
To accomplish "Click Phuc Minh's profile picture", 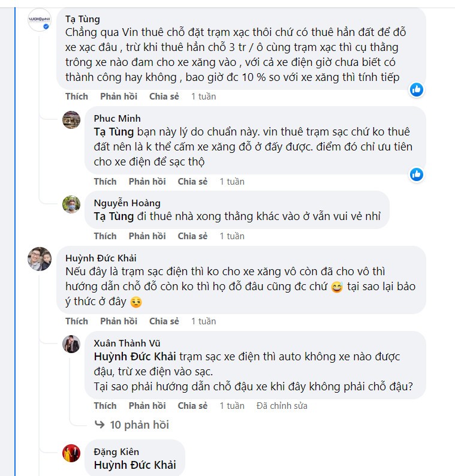I will [71, 119].
